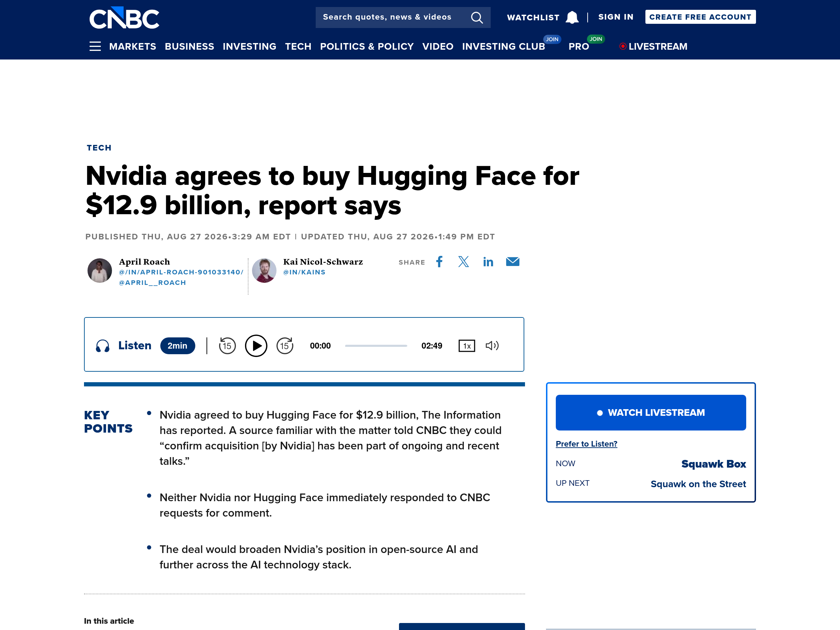
Task: Click WATCH LIVESTREAM button
Action: coord(651,412)
